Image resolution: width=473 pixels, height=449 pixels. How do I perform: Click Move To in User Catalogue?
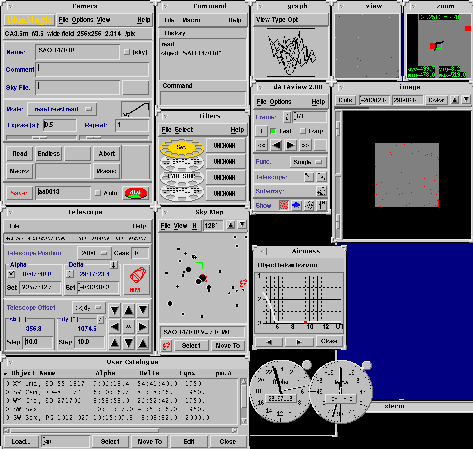tap(150, 441)
